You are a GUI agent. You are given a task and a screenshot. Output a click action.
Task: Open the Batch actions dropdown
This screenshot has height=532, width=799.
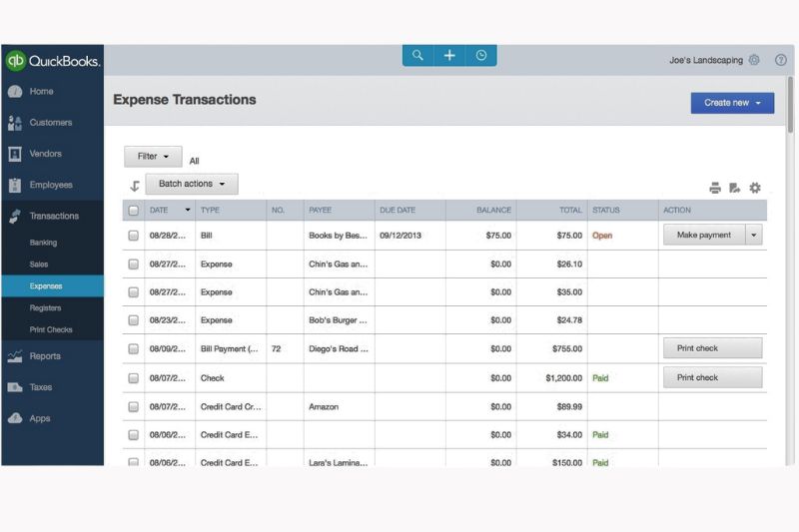(x=192, y=184)
